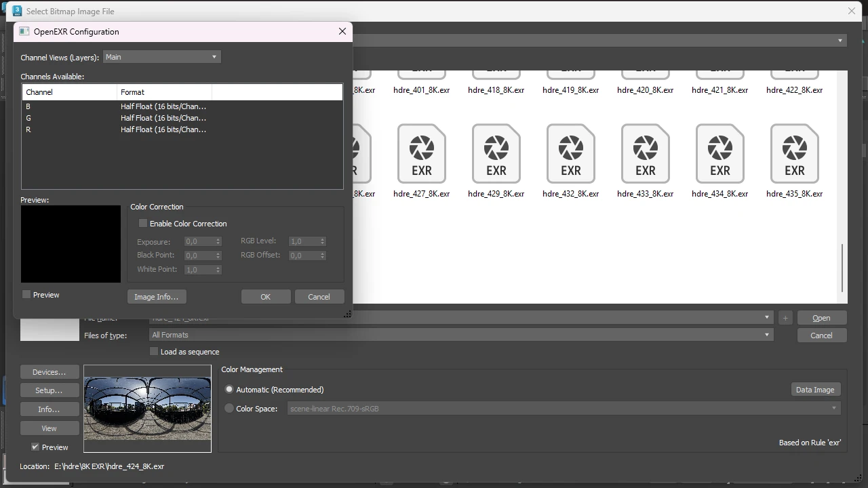Click the View button

click(x=50, y=428)
